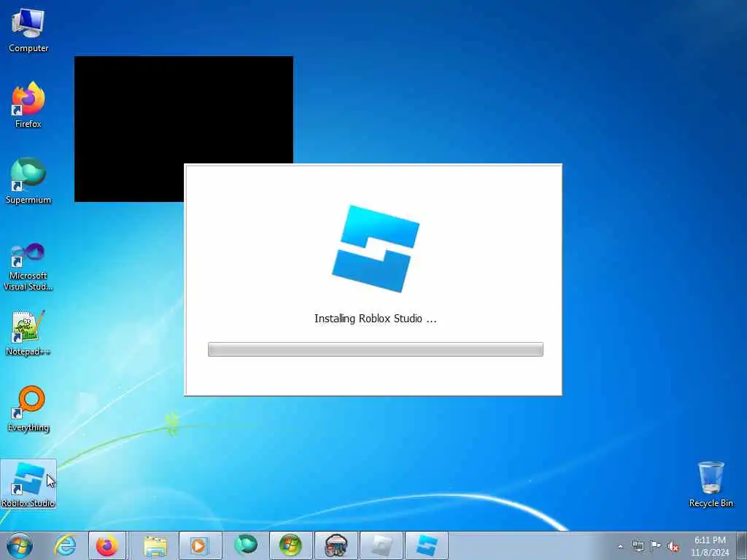The height and width of the screenshot is (560, 747).
Task: Click the Windows flag orb taskbar button
Action: coord(290,545)
